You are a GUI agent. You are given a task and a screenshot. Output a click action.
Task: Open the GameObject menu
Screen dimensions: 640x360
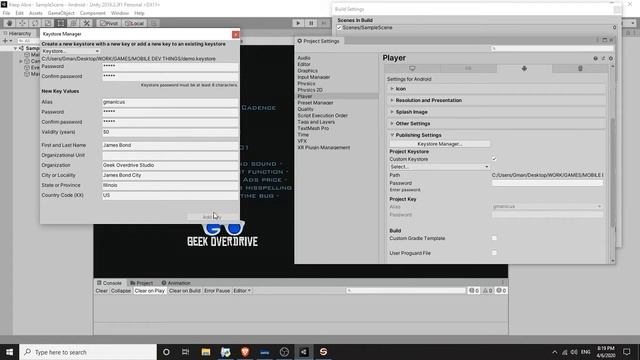point(61,13)
